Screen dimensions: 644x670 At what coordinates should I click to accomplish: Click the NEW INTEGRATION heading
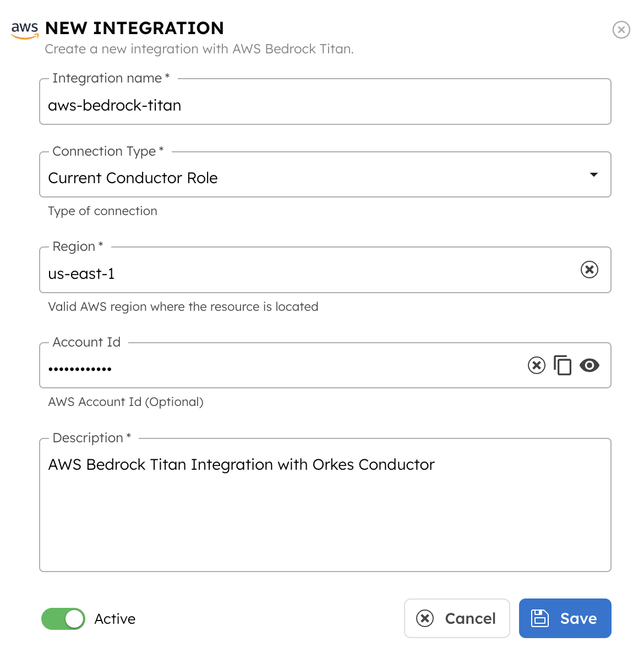134,28
